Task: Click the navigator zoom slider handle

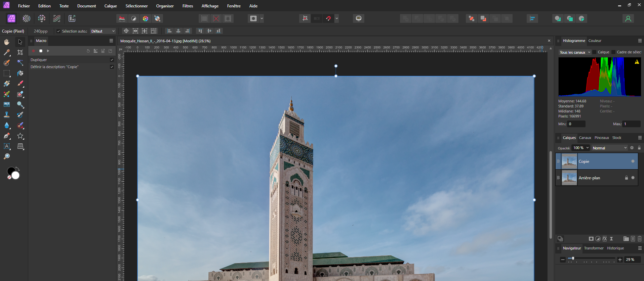Action: (573, 258)
